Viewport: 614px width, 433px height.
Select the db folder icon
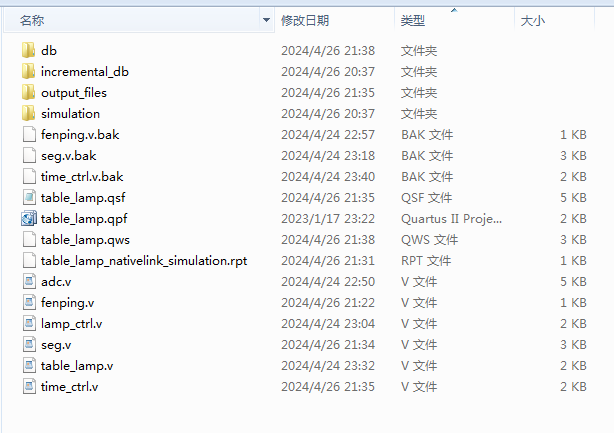point(29,51)
